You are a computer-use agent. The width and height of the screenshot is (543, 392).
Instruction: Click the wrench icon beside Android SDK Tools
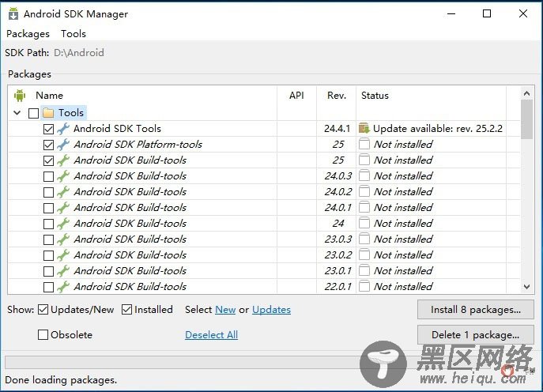[x=63, y=129]
